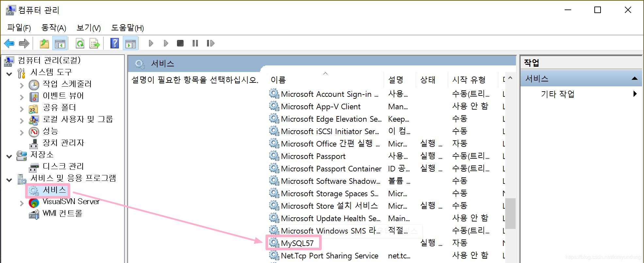
Task: Click the Restart Service icon
Action: (x=211, y=43)
